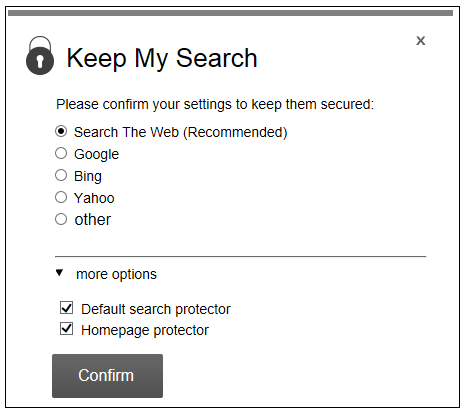Uncheck the Homepage protector checkbox

67,329
